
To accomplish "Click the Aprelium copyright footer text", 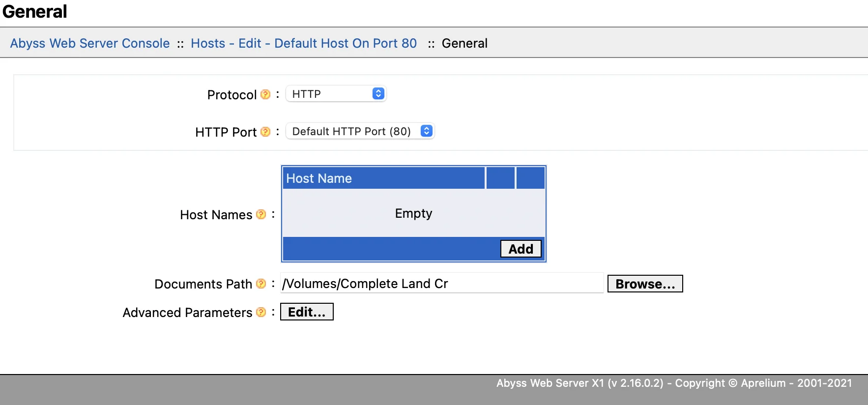I will 674,383.
